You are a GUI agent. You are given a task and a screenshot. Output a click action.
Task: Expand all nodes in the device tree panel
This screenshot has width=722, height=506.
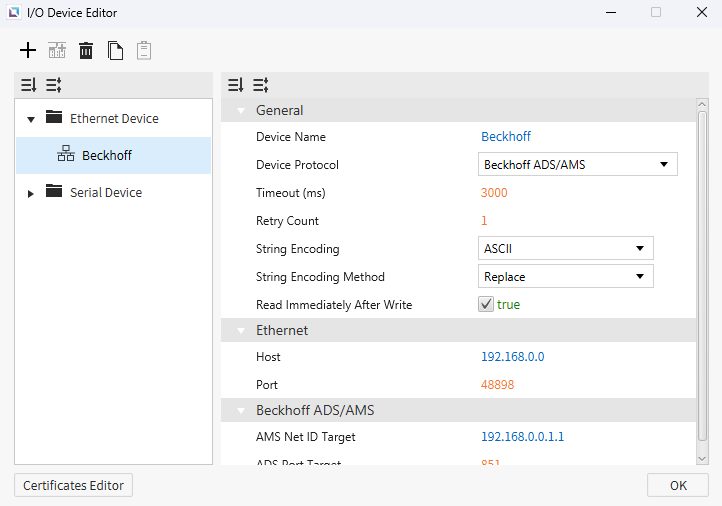click(x=29, y=85)
